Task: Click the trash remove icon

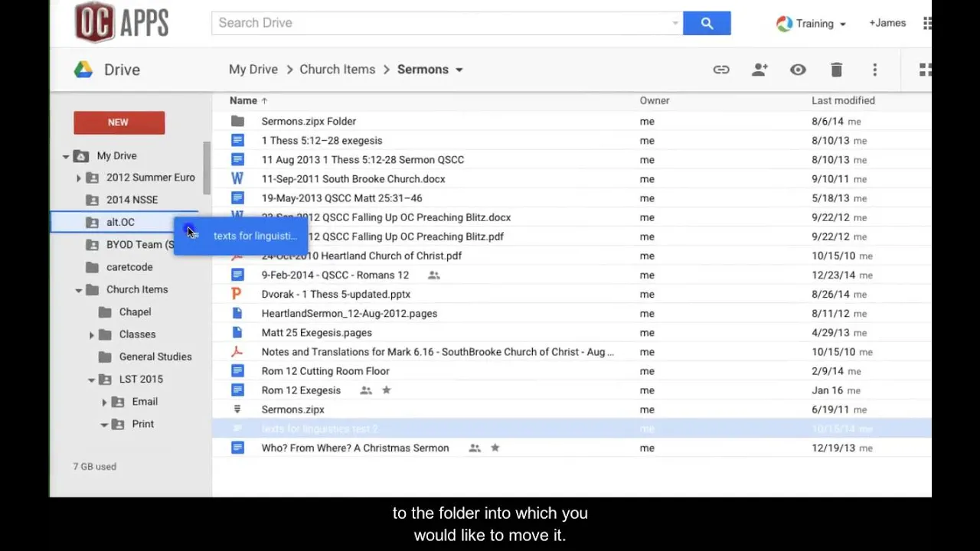Action: (836, 70)
